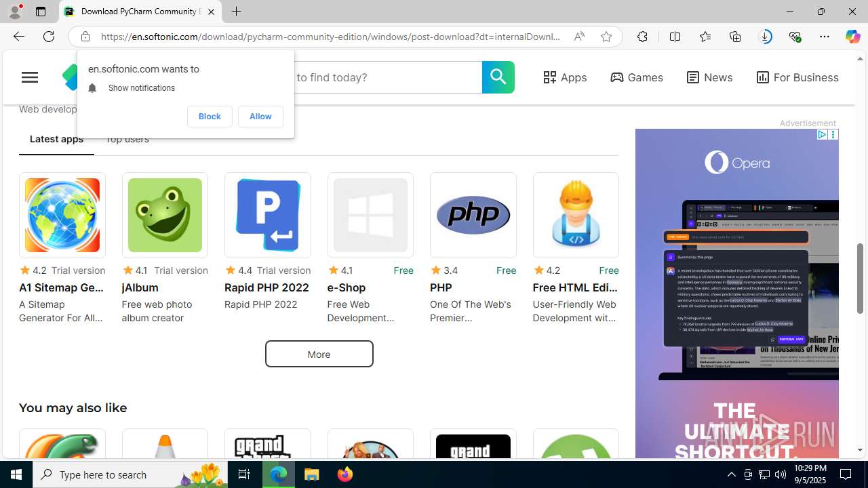Open a new browser tab
The image size is (868, 488).
point(236,12)
